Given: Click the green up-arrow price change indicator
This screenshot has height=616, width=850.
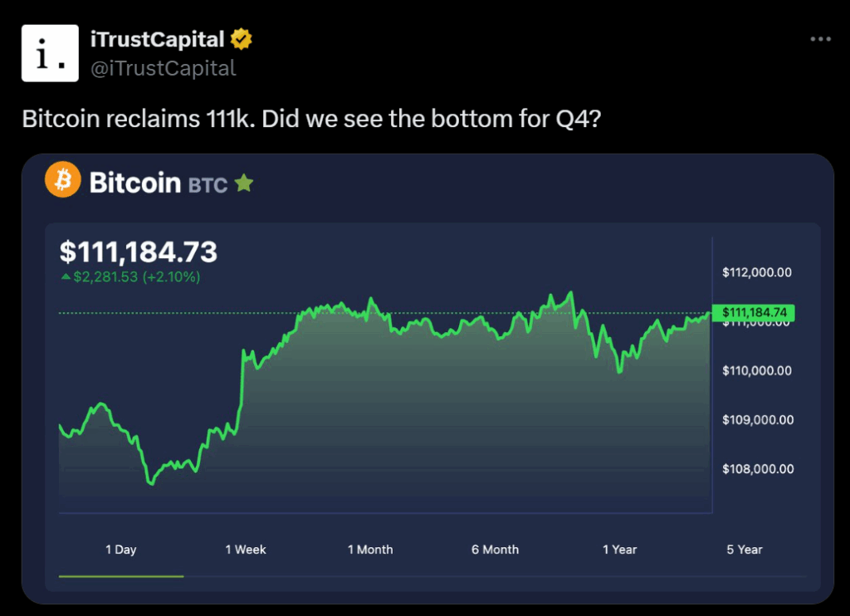Looking at the screenshot, I should tap(66, 277).
